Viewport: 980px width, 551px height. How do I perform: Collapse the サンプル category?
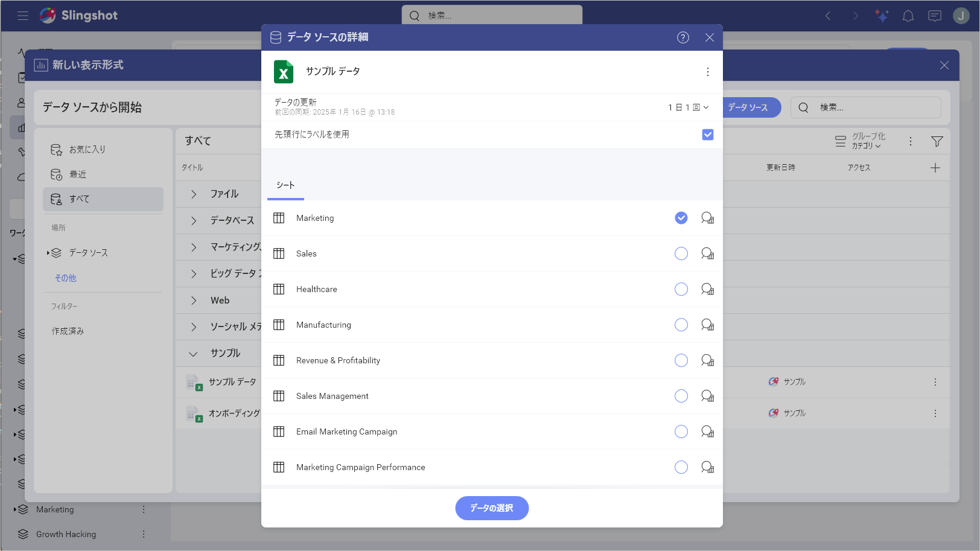point(194,354)
